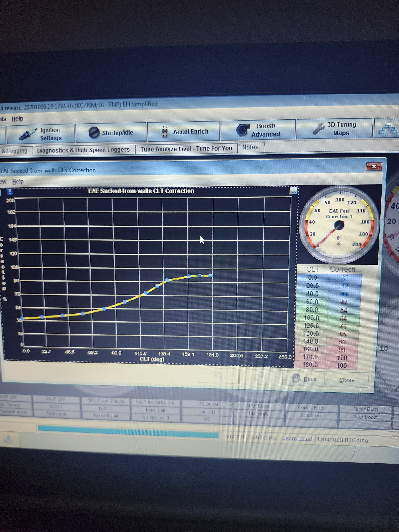Select the Correction cell with value 99
The image size is (399, 532).
[342, 350]
